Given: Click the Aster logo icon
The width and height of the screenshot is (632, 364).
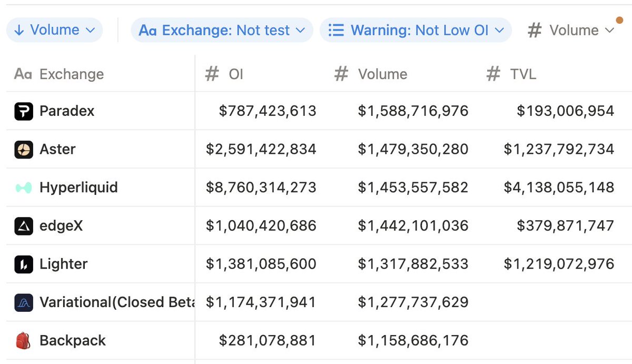Looking at the screenshot, I should (x=24, y=150).
